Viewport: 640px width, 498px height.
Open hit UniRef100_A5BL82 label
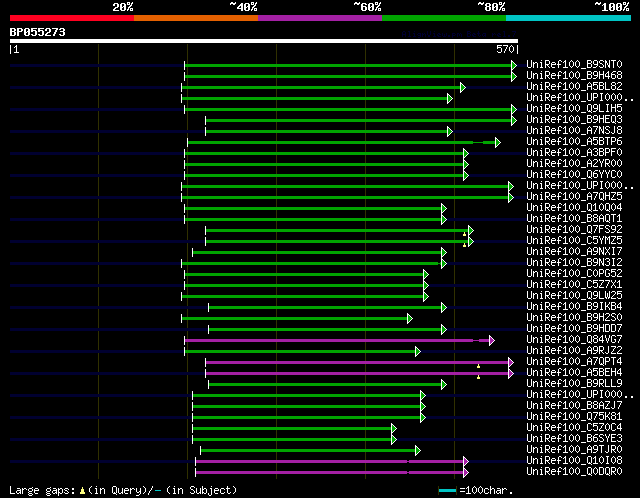574,87
